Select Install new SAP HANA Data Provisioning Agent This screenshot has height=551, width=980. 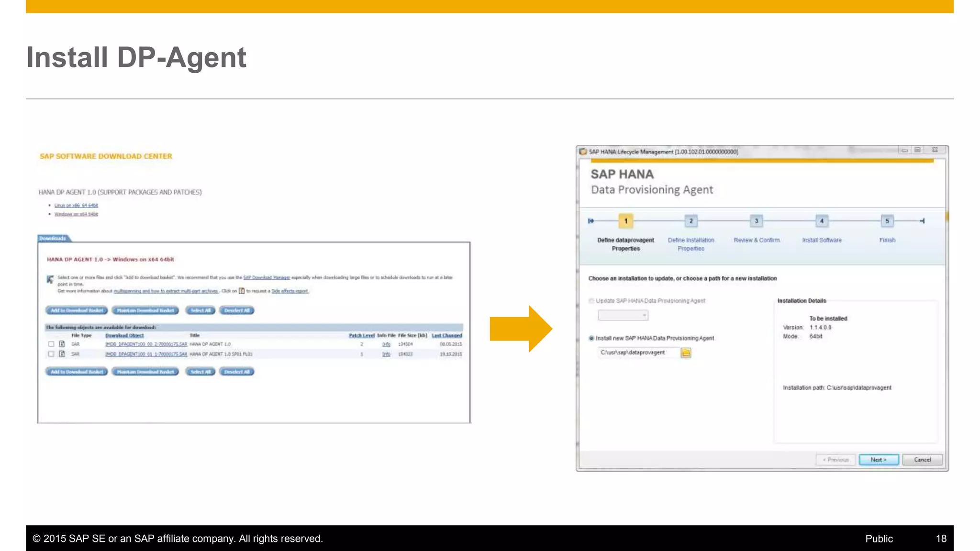tap(591, 338)
